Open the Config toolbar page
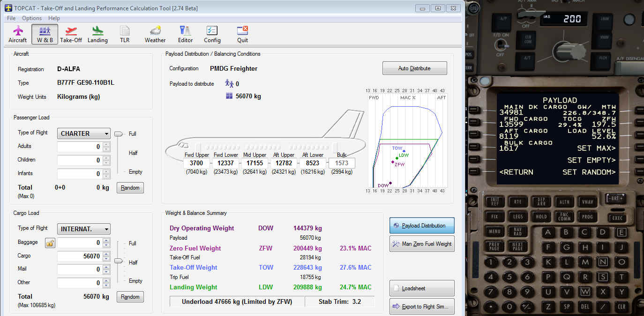This screenshot has width=644, height=316. tap(212, 35)
